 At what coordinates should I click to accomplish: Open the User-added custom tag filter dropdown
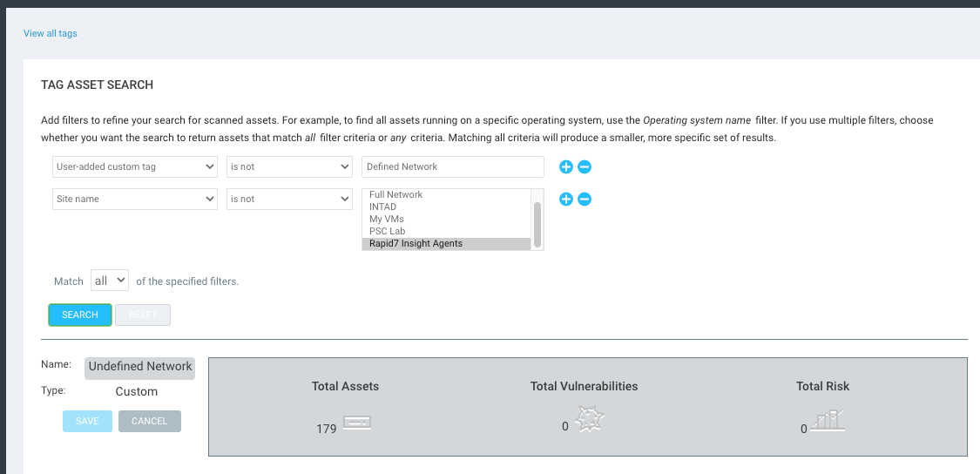tap(134, 166)
